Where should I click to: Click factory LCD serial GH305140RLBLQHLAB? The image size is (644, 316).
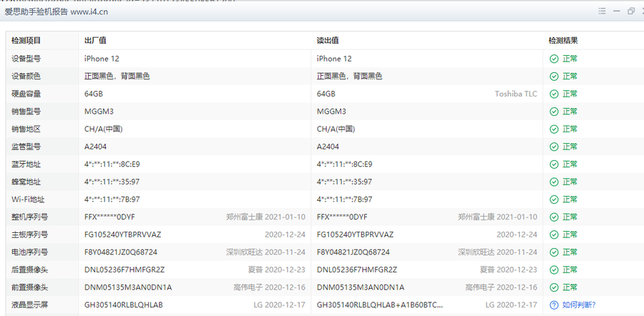(124, 305)
